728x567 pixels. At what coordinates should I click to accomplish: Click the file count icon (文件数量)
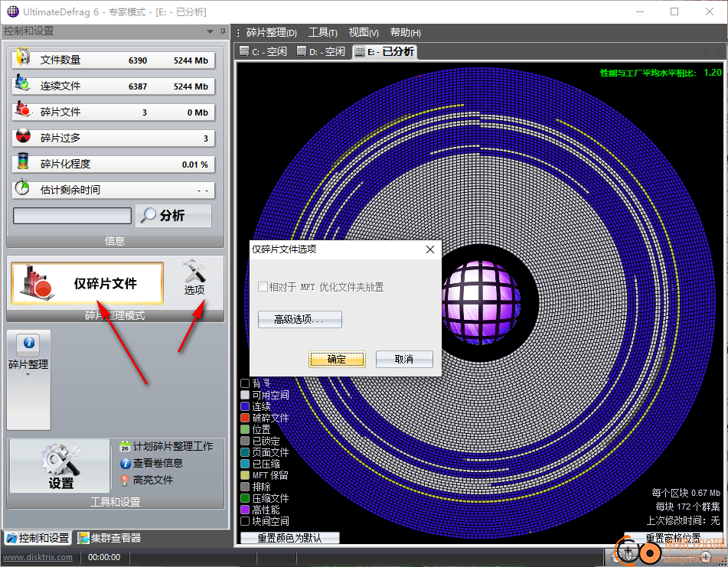(23, 57)
